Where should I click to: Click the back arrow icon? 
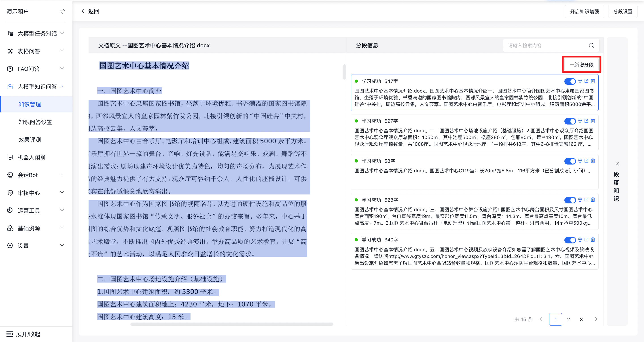[x=83, y=11]
